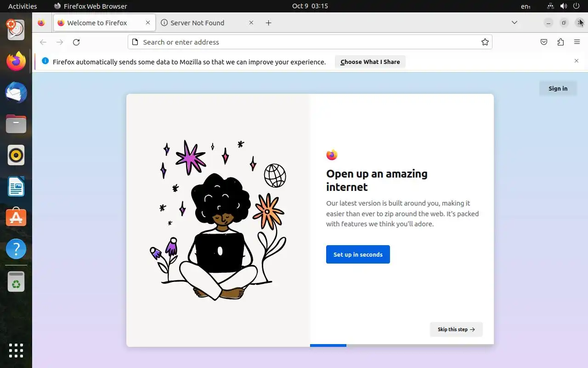Viewport: 588px width, 368px height.
Task: Click Set up in seconds button
Action: click(x=358, y=254)
